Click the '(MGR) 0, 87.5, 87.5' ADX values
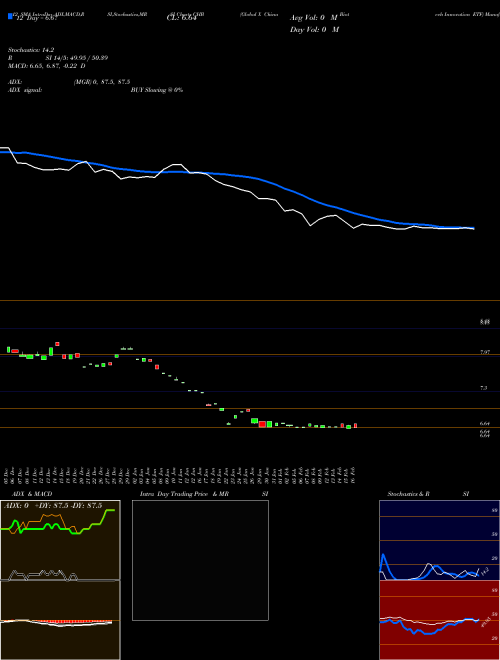Viewport: 500px width, 660px height. (101, 82)
